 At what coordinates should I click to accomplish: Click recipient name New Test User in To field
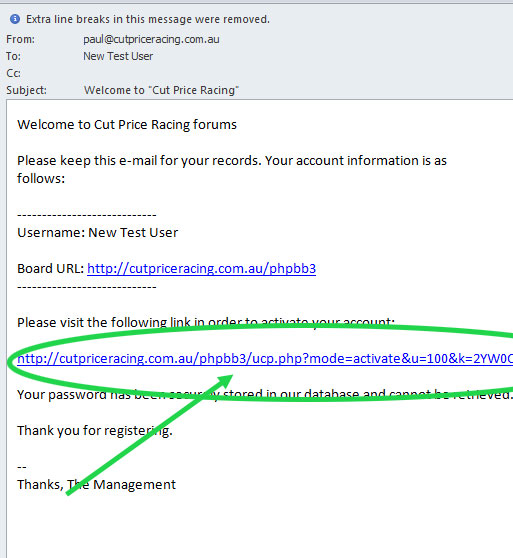tap(118, 56)
